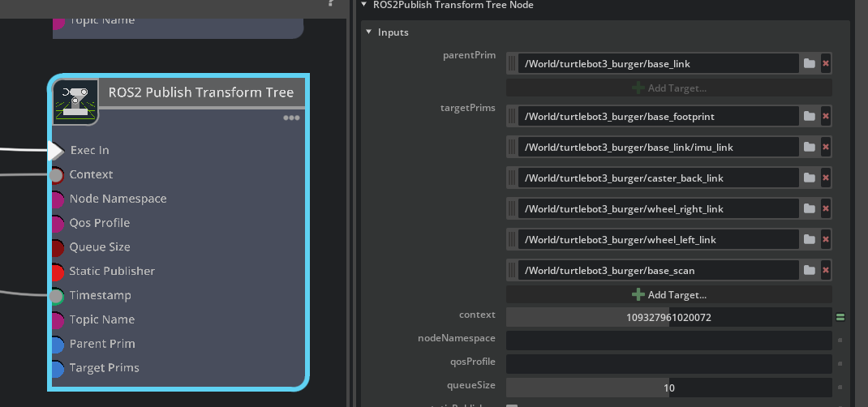Click the Target Prims input port
This screenshot has width=868, height=407.
[x=57, y=369]
